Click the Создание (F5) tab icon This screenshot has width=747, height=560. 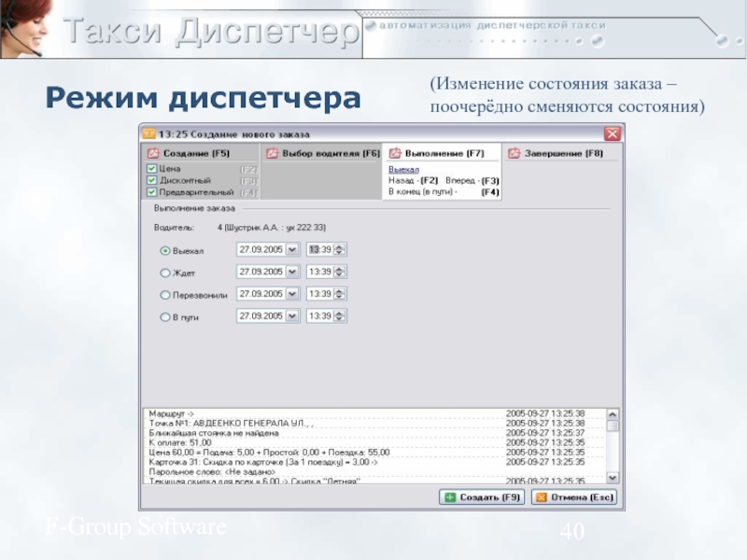(x=153, y=153)
